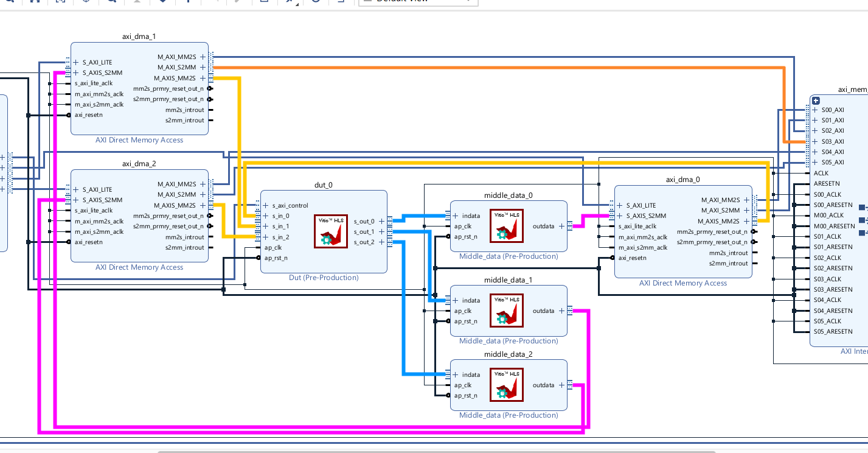The height and width of the screenshot is (453, 868).
Task: Expand s_in_0 interface on dut_0
Action: (266, 216)
